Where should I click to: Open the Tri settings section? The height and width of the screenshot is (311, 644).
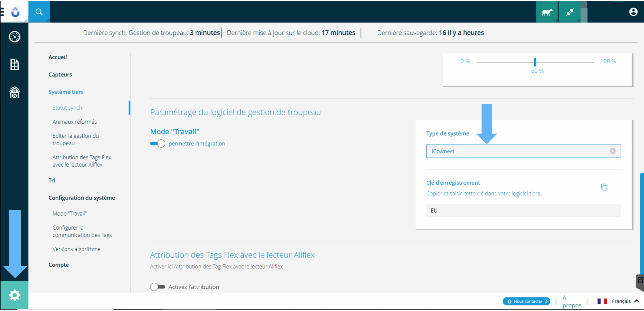[52, 180]
